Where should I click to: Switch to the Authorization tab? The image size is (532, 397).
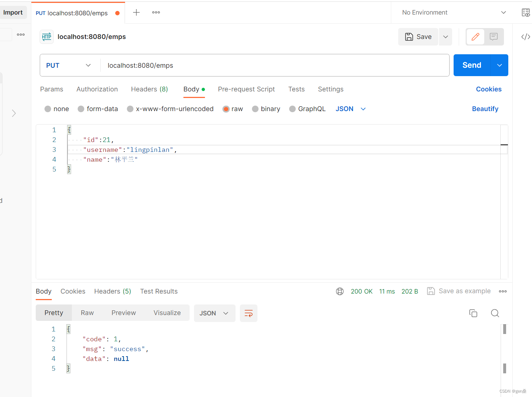[x=97, y=89]
